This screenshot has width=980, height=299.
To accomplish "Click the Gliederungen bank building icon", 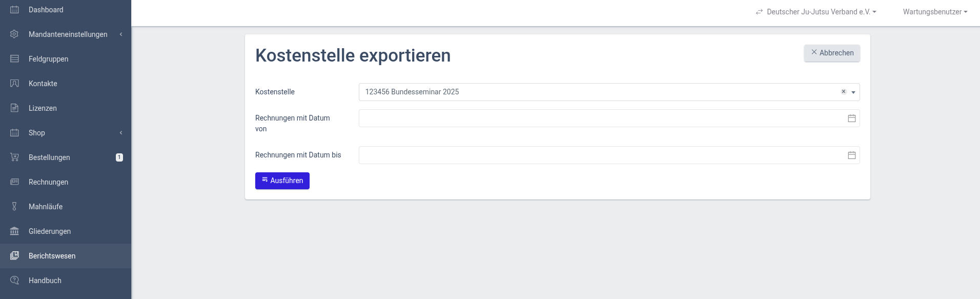I will (14, 231).
